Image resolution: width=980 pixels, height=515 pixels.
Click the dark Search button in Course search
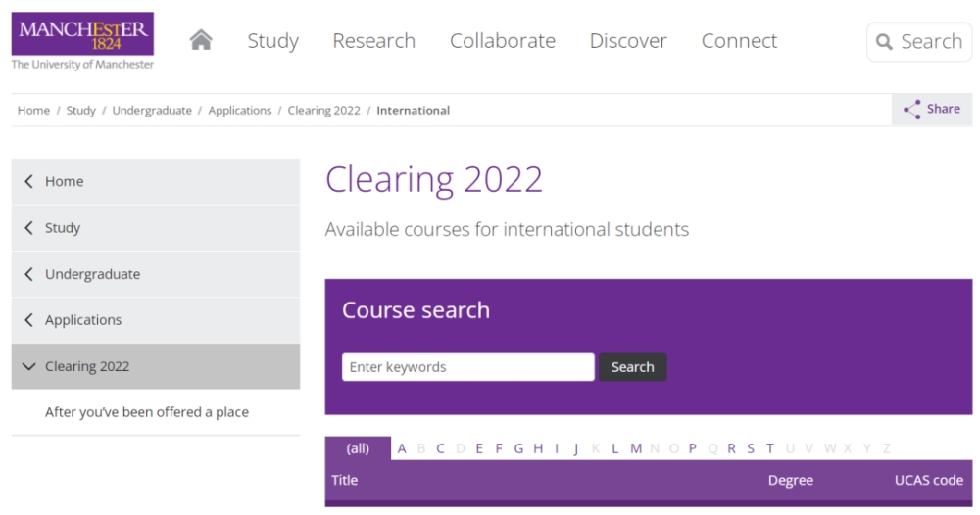(x=632, y=367)
